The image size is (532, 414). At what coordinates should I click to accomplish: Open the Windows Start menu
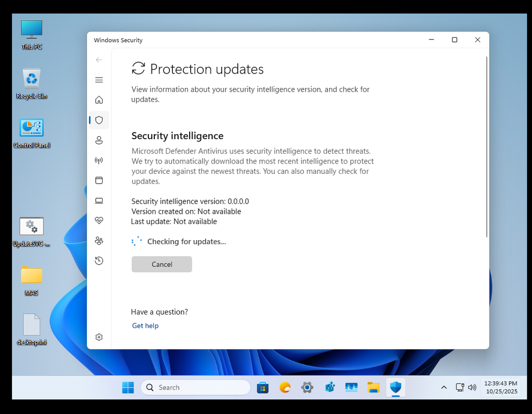[128, 388]
